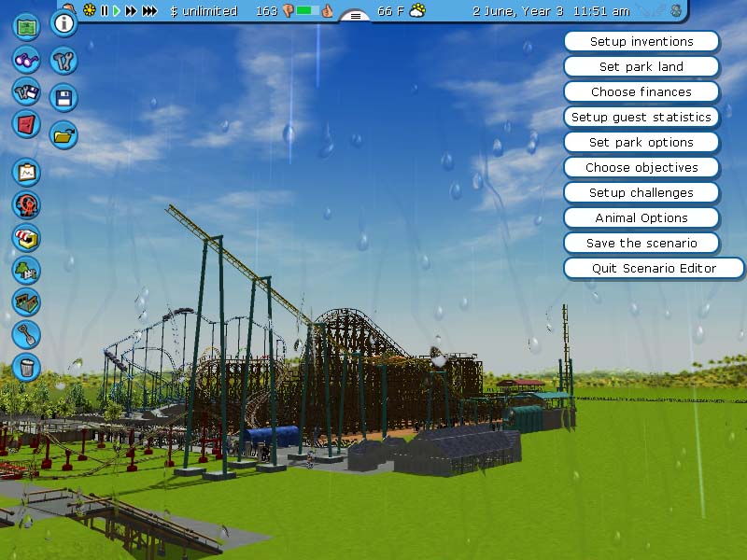
Task: Click the clock '11:51 am'
Action: [x=601, y=11]
